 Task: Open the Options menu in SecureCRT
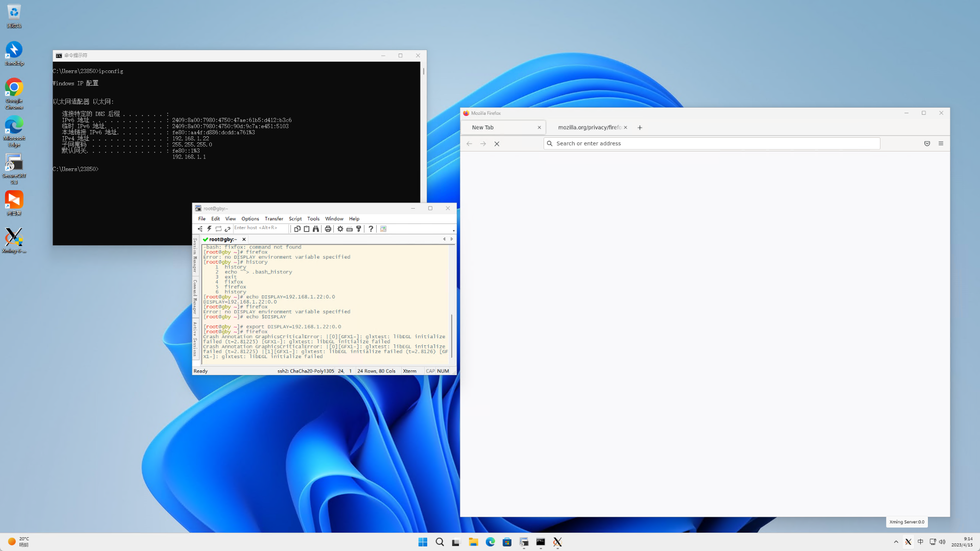coord(250,218)
